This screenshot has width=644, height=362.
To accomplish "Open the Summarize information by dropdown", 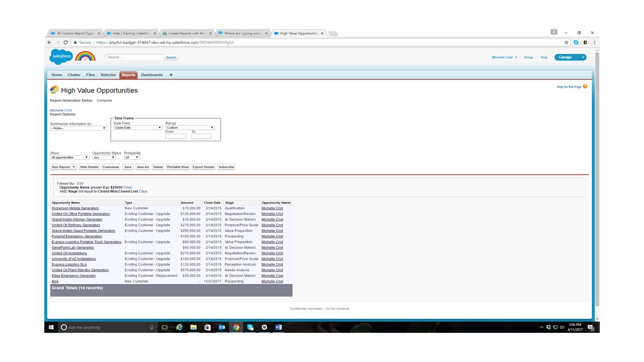I will click(78, 128).
